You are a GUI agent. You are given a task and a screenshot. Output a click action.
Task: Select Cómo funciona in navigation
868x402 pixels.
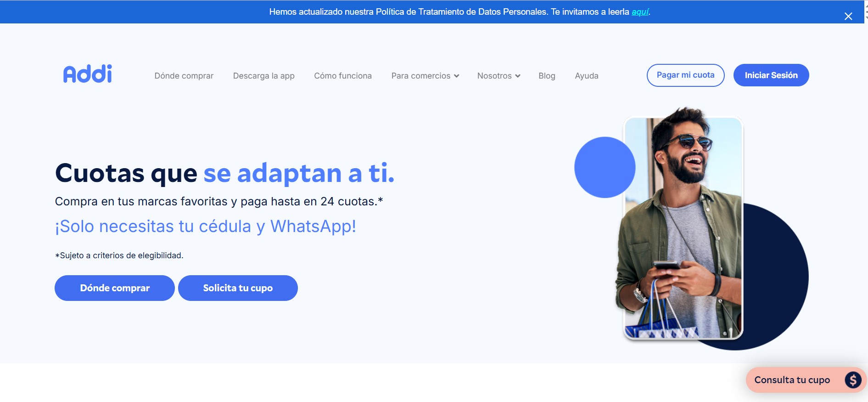pyautogui.click(x=342, y=76)
